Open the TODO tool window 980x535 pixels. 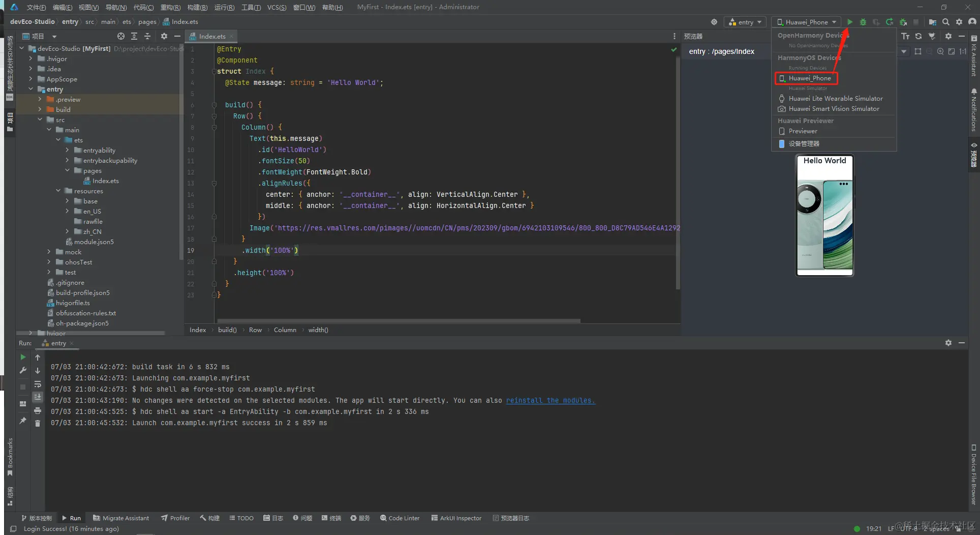(x=241, y=518)
